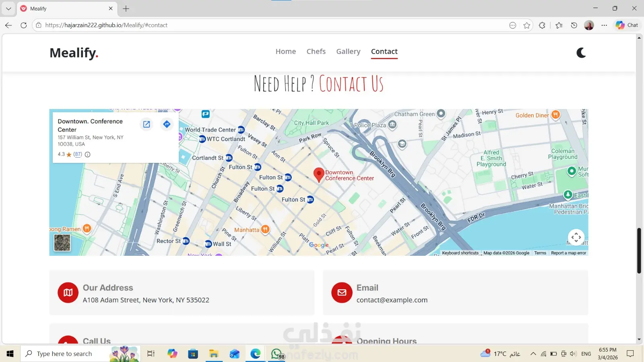The width and height of the screenshot is (644, 362).
Task: Click the contact@example.com email text
Action: coord(392,300)
